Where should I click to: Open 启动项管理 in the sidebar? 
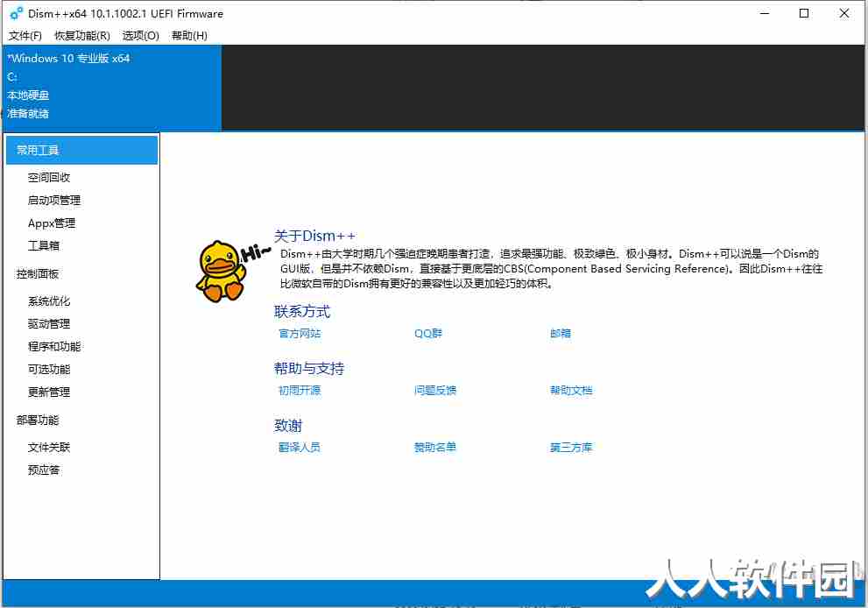coord(54,200)
